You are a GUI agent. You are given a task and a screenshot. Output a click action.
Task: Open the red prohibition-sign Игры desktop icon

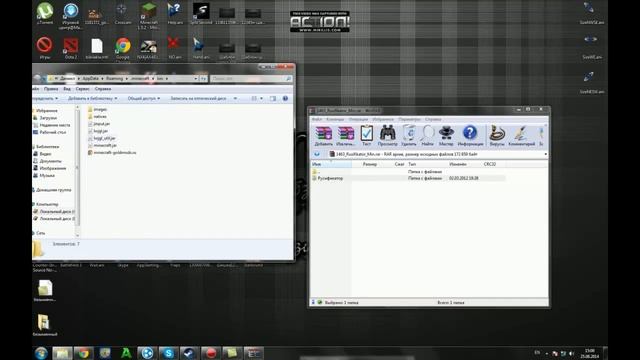(x=44, y=48)
